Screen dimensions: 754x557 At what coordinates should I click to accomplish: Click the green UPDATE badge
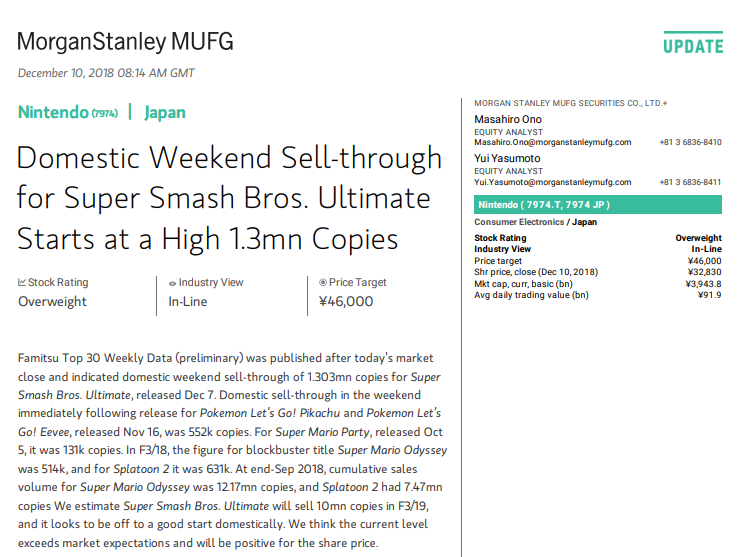[x=693, y=44]
